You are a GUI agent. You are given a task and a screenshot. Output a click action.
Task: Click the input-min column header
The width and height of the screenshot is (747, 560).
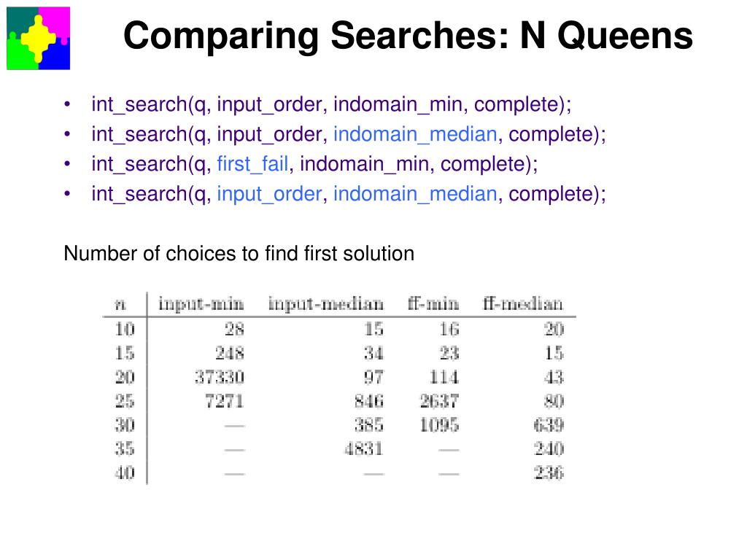(201, 304)
